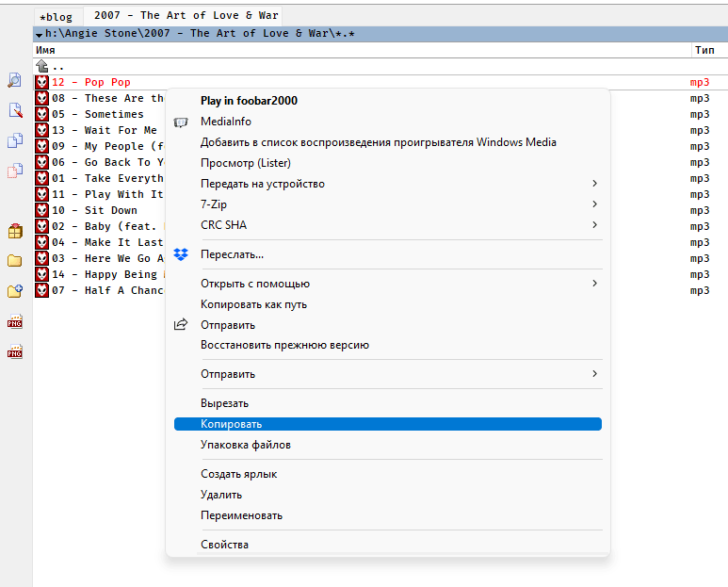Click the search magnifier icon in the left sidebar
Screen dimensions: 728x587
click(x=14, y=80)
